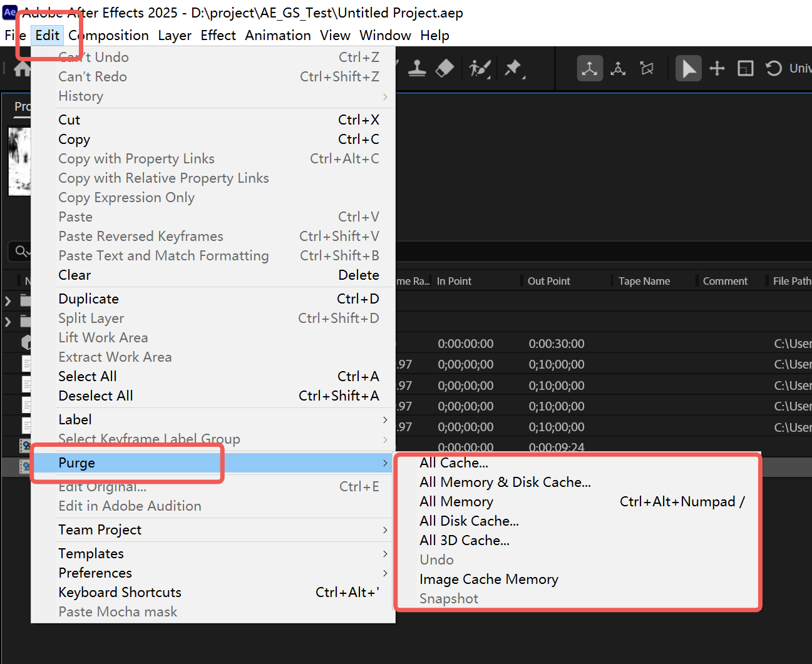Purge All Memory
This screenshot has width=812, height=664.
click(x=577, y=501)
